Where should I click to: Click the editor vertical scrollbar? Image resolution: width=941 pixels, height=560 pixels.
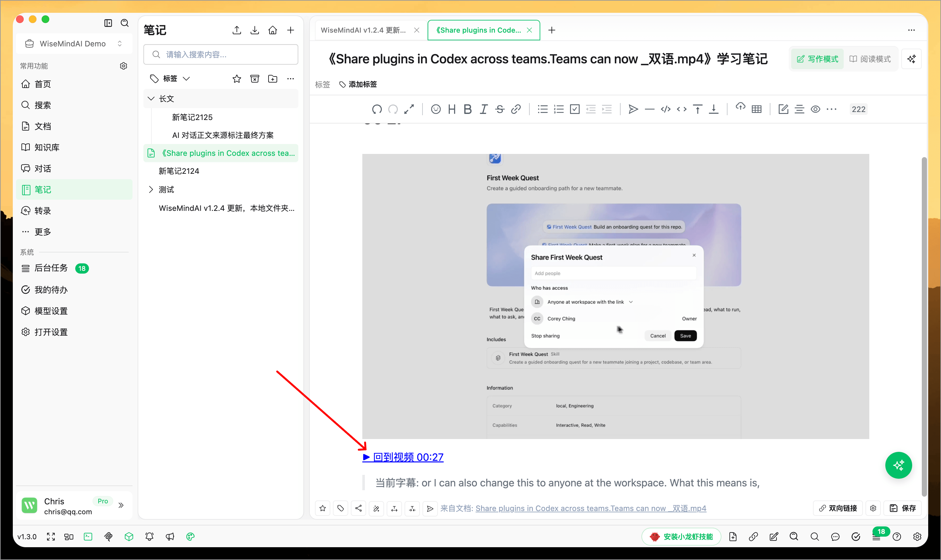point(924,326)
